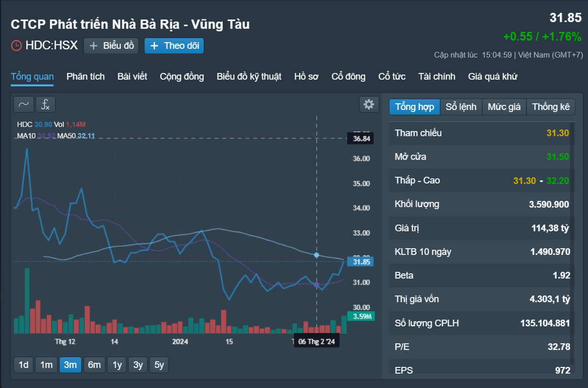This screenshot has width=588, height=388.
Task: Click the 31.85 price label on chart axis
Action: tap(360, 262)
